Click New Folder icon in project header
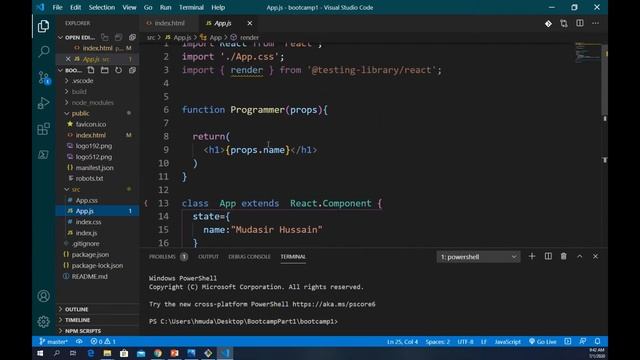The image size is (640, 360). (x=104, y=70)
